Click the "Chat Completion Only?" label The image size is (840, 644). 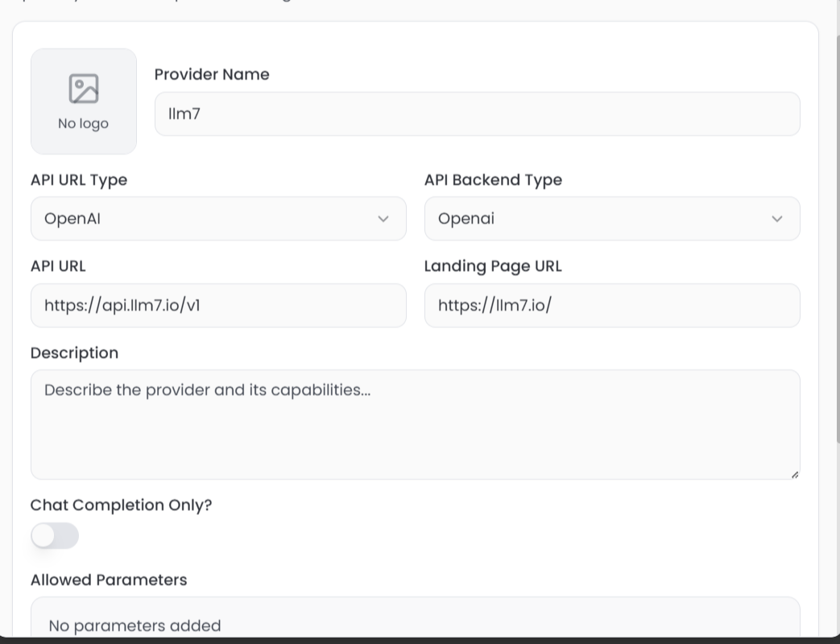121,505
